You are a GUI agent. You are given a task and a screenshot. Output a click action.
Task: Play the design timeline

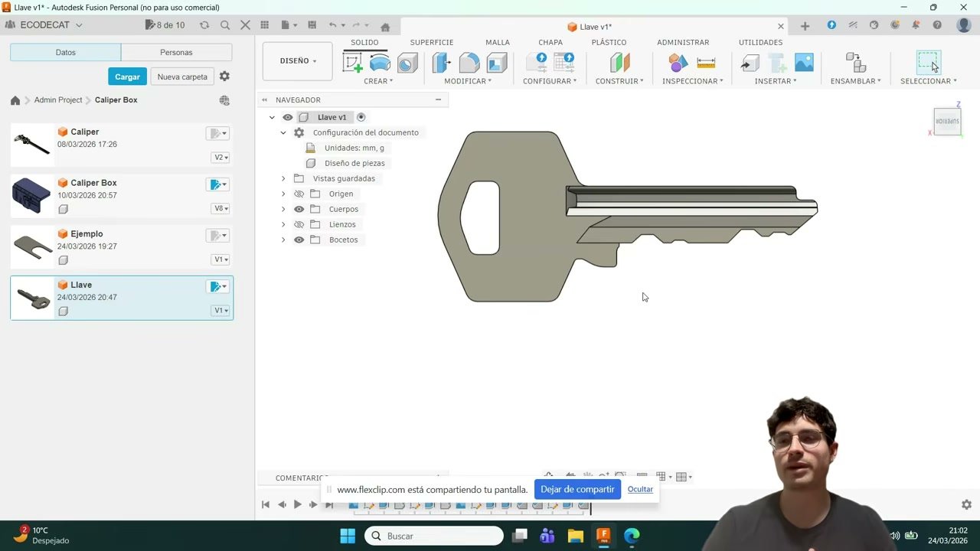coord(297,504)
